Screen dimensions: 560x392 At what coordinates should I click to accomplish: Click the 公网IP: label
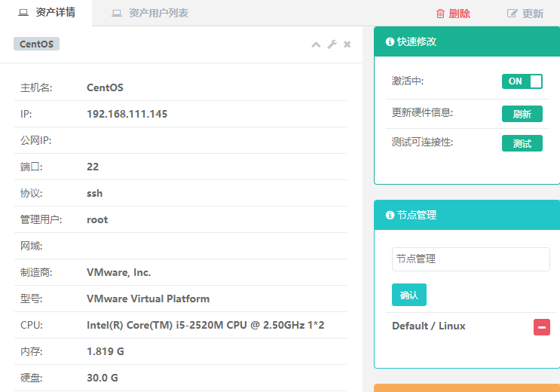pyautogui.click(x=35, y=140)
